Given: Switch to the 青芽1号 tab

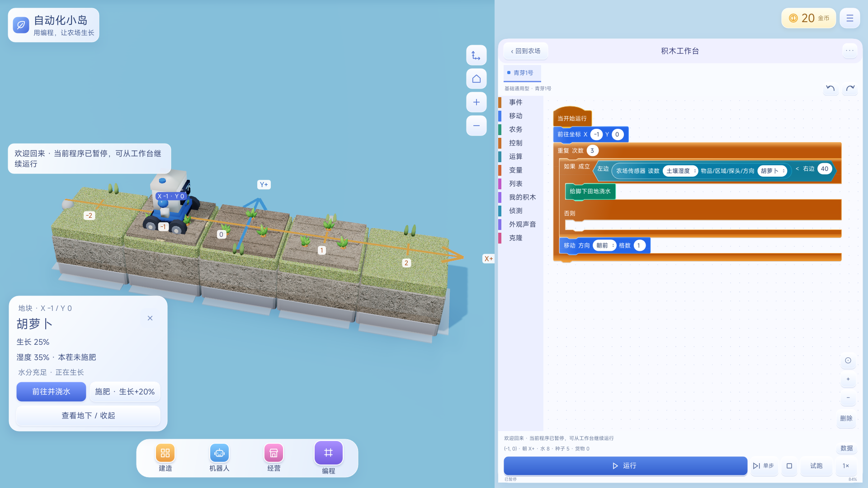Looking at the screenshot, I should (x=523, y=73).
